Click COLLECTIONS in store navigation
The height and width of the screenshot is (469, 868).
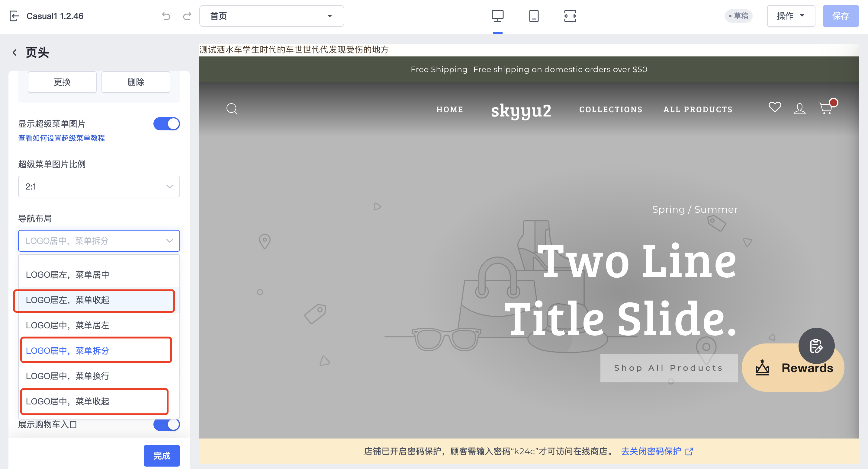(x=611, y=110)
